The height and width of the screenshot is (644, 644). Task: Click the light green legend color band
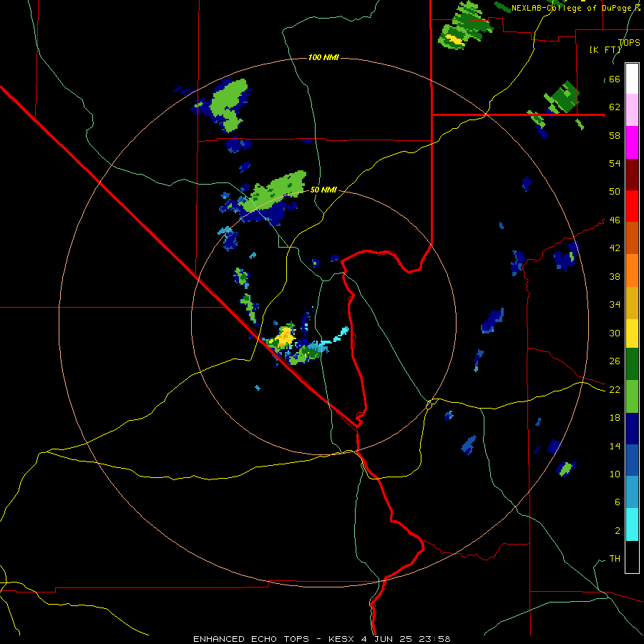pos(632,396)
